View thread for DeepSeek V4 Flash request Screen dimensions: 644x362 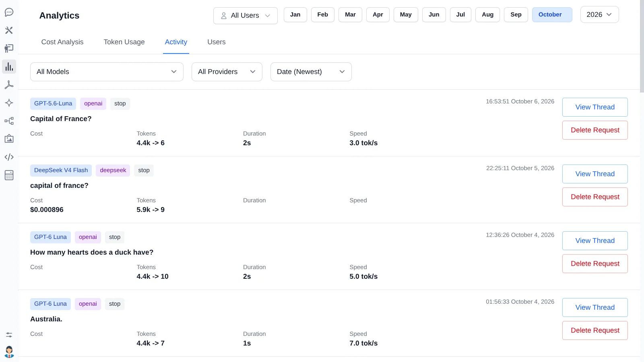tap(595, 174)
